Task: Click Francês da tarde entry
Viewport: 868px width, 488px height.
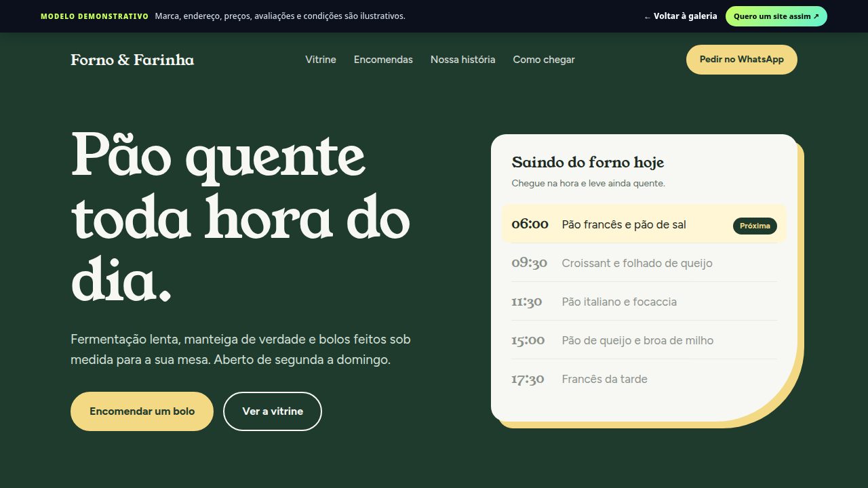Action: pyautogui.click(x=644, y=379)
